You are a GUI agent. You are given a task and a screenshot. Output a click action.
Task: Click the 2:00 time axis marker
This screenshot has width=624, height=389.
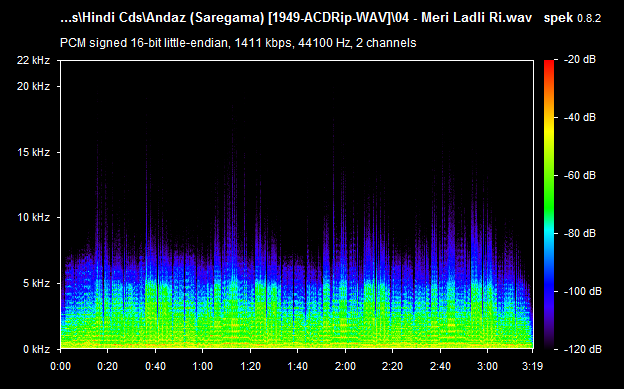pyautogui.click(x=345, y=366)
